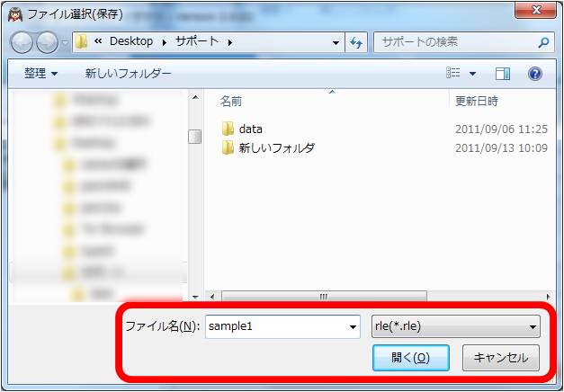Click the magnifier icon in search box
The width and height of the screenshot is (564, 392).
pos(543,43)
